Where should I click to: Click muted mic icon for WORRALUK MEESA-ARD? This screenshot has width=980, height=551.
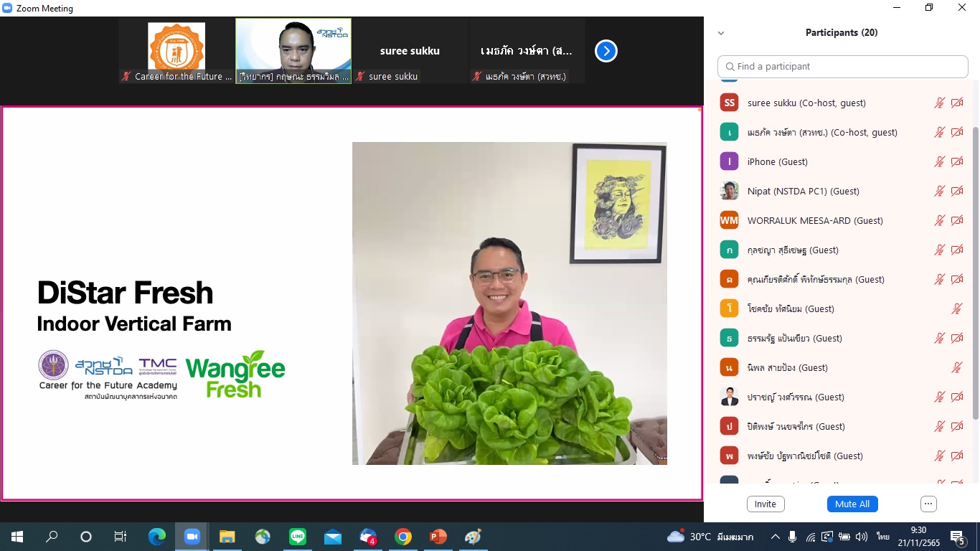pyautogui.click(x=939, y=220)
